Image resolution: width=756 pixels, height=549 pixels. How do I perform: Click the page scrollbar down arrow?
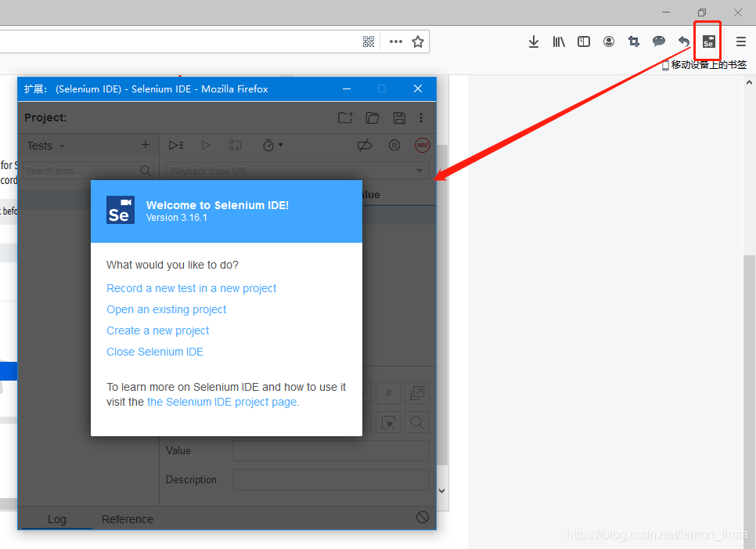pyautogui.click(x=442, y=491)
